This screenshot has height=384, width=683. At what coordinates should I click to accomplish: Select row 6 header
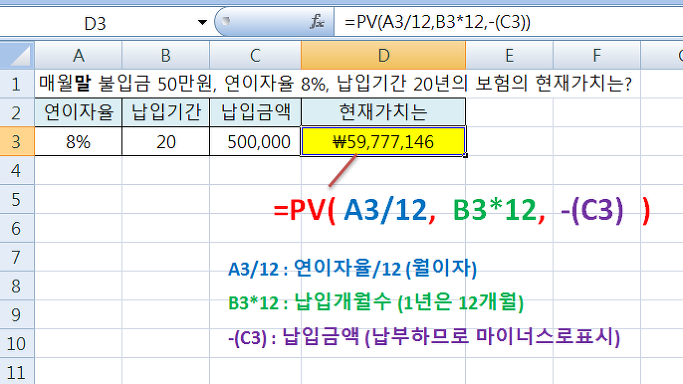[x=17, y=228]
